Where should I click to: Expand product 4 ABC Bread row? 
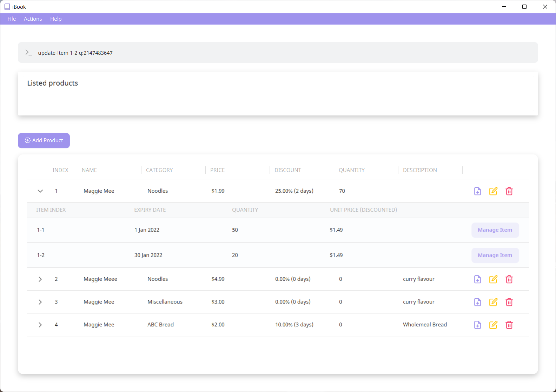pyautogui.click(x=40, y=325)
